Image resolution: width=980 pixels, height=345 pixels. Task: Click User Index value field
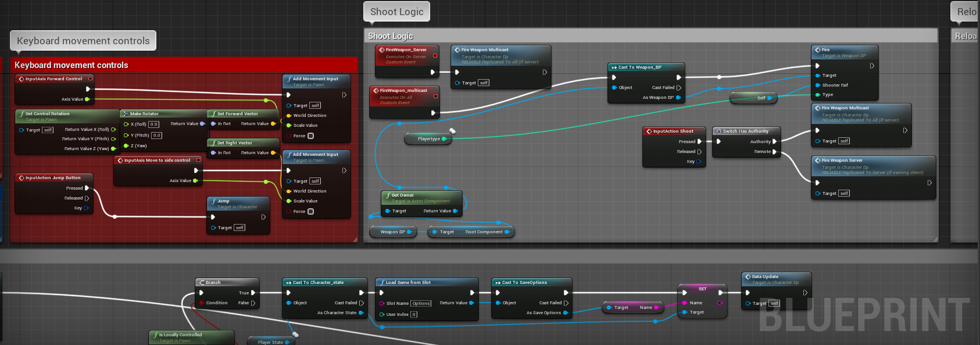click(x=414, y=314)
